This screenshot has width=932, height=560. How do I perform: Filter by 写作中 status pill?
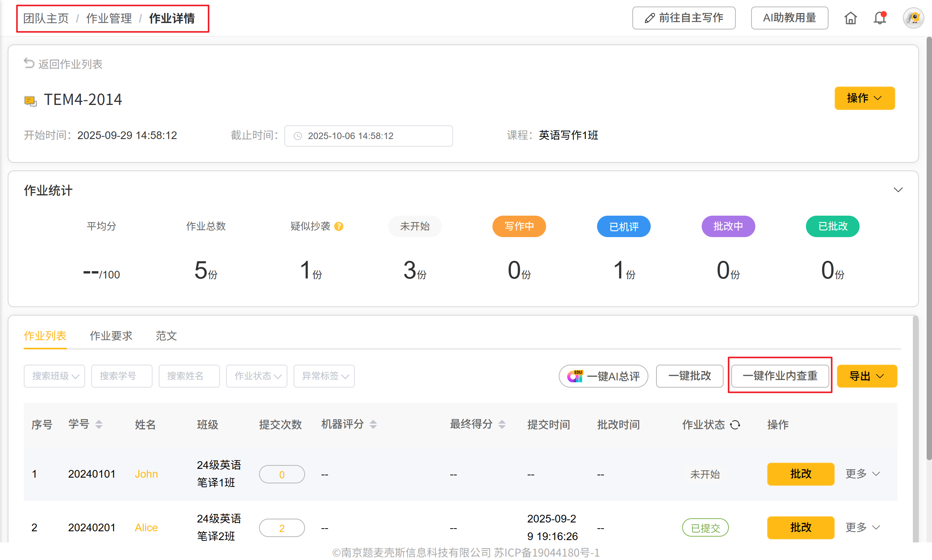519,226
